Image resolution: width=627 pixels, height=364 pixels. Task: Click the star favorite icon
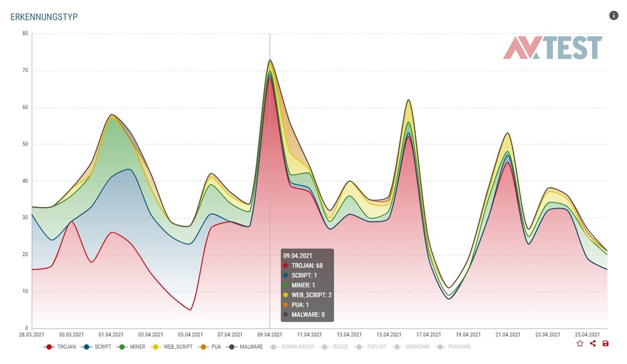579,343
